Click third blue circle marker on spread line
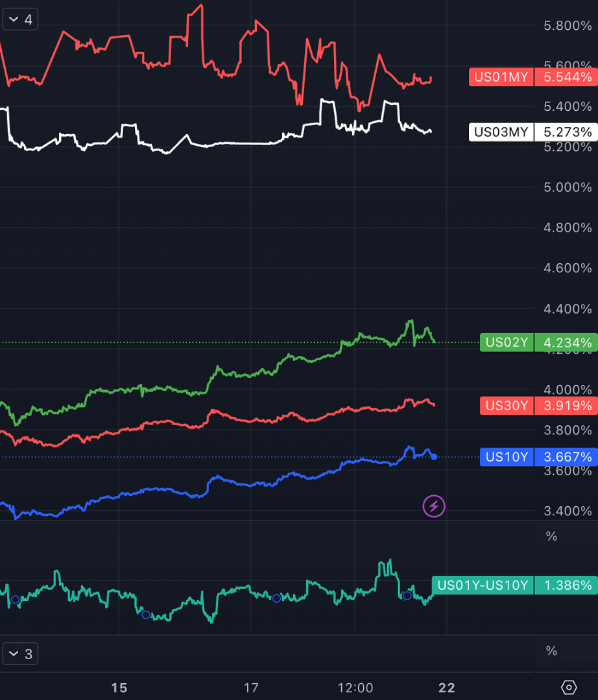The image size is (598, 700). [276, 598]
